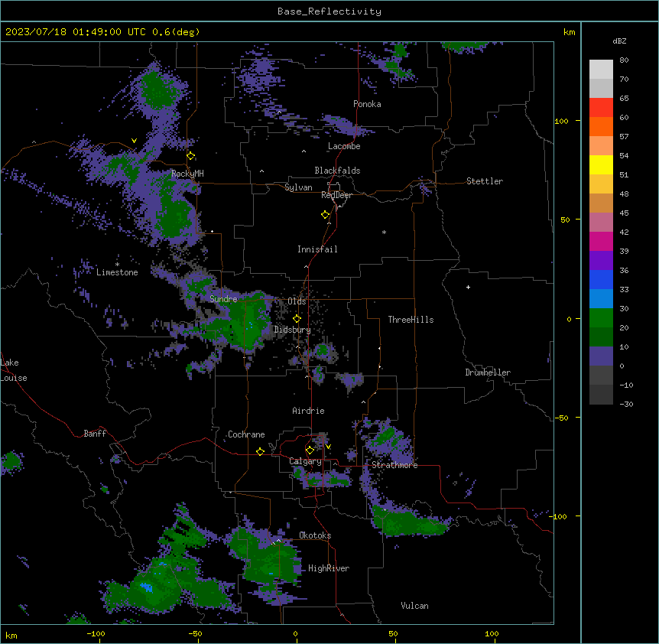Screen dimensions: 659x644
Task: Select the Ponoka city label
Action: point(367,104)
